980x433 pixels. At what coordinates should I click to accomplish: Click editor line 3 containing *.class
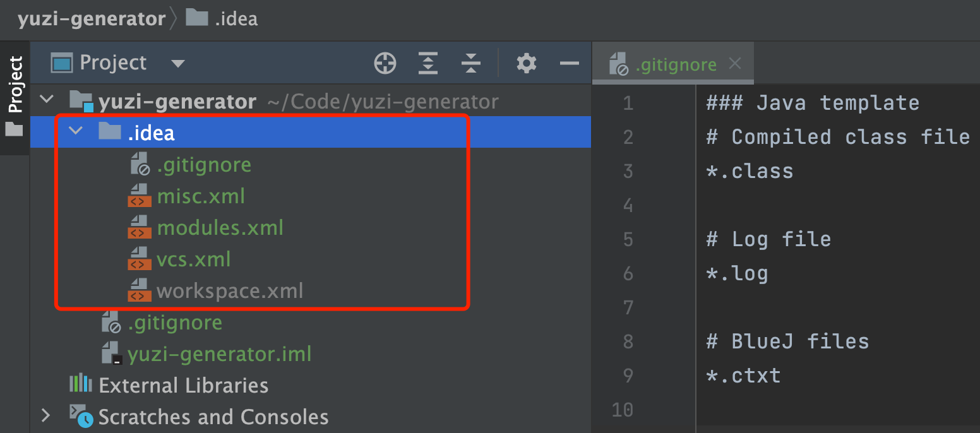pos(750,171)
